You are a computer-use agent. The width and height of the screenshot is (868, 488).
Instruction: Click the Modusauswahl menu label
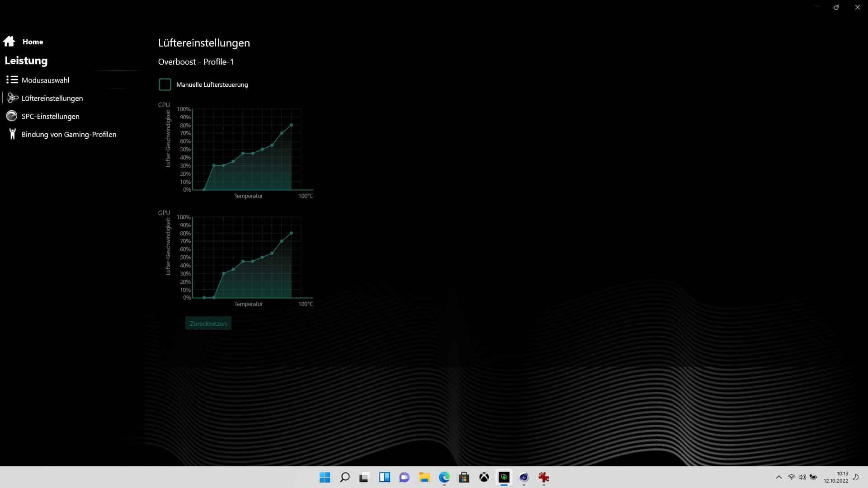click(x=46, y=80)
